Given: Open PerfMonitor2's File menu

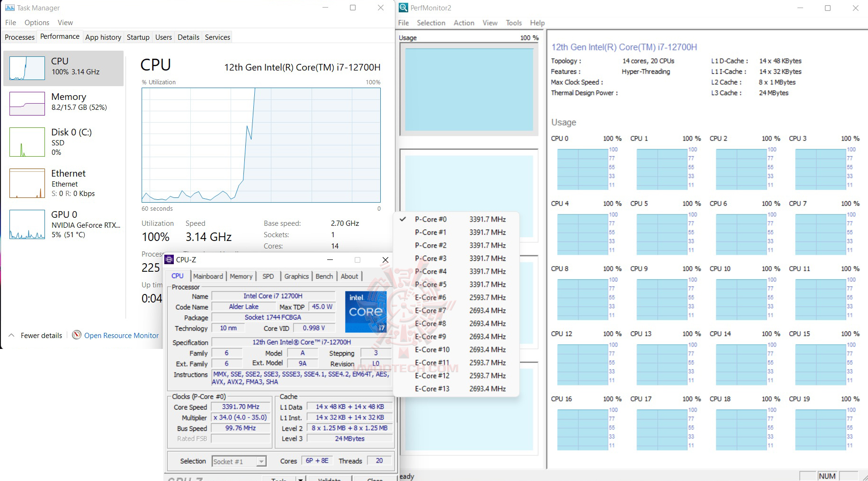Looking at the screenshot, I should click(403, 23).
